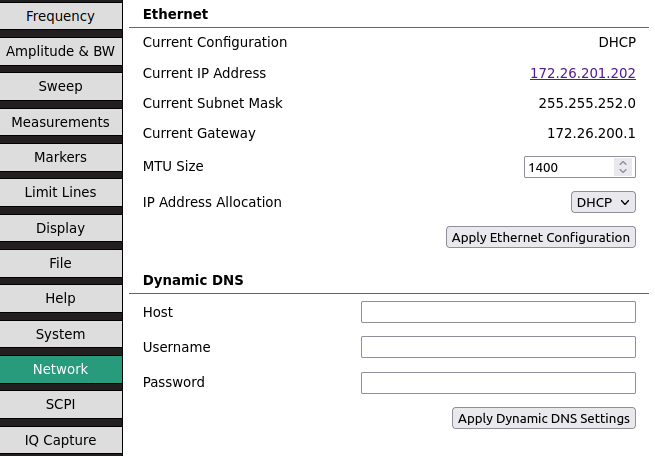Select Markers from the sidebar

[60, 157]
